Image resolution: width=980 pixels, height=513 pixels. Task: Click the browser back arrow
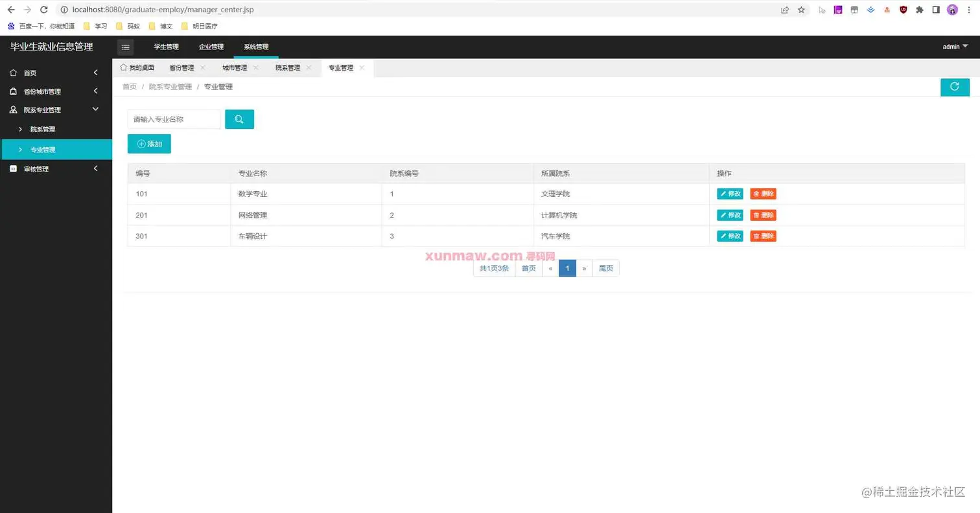11,10
